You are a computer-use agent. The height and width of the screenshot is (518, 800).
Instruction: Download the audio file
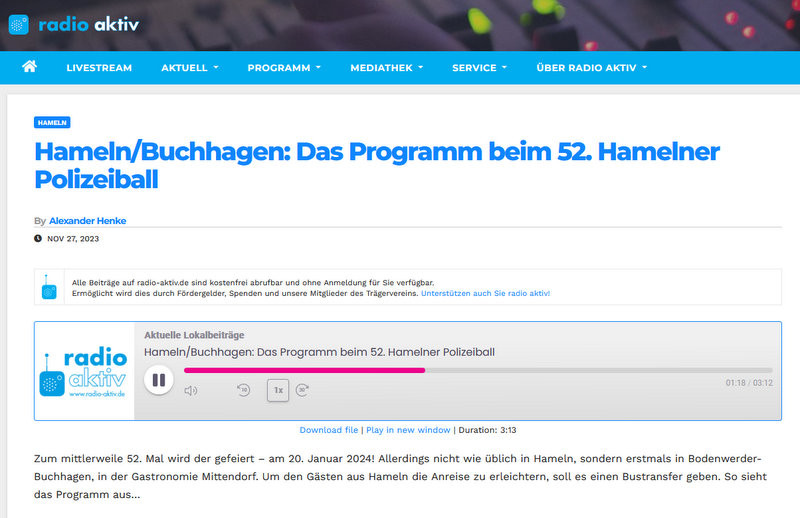click(x=329, y=430)
